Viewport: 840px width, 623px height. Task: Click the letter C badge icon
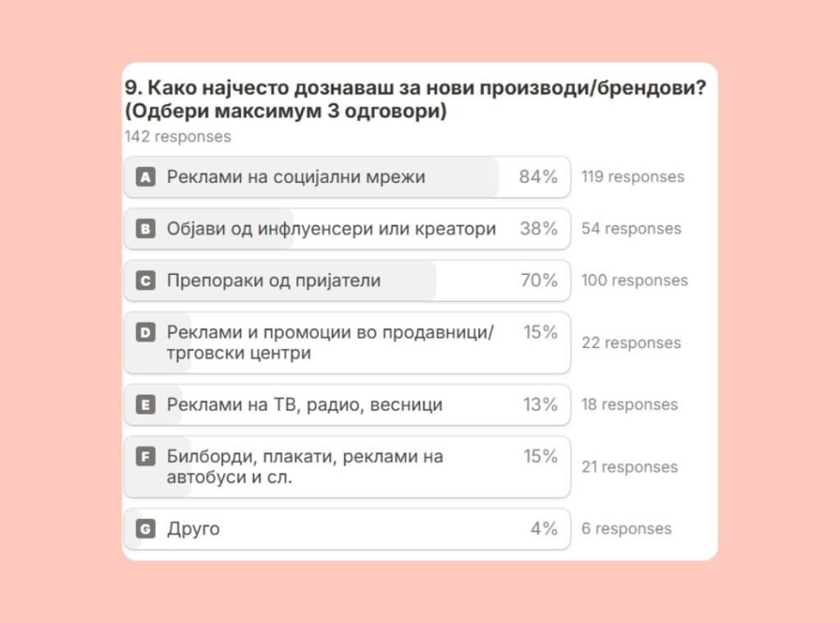click(x=145, y=281)
